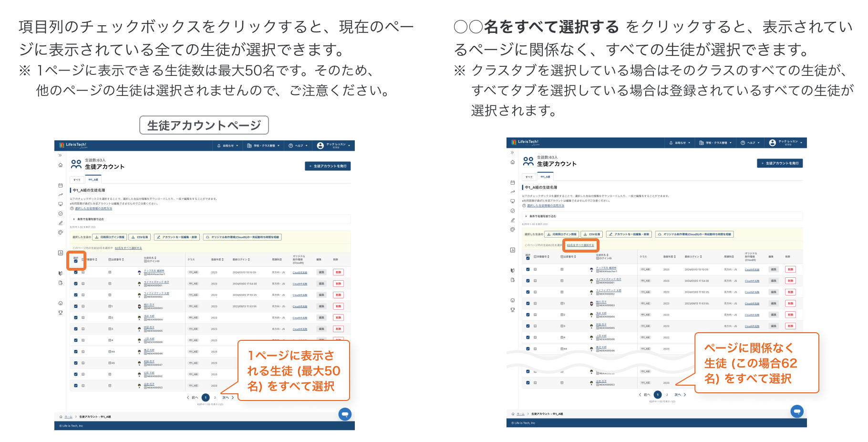Click 生徒アカウントを発行 button in left screenshot
Viewport: 868px width, 442px height.
click(x=328, y=166)
